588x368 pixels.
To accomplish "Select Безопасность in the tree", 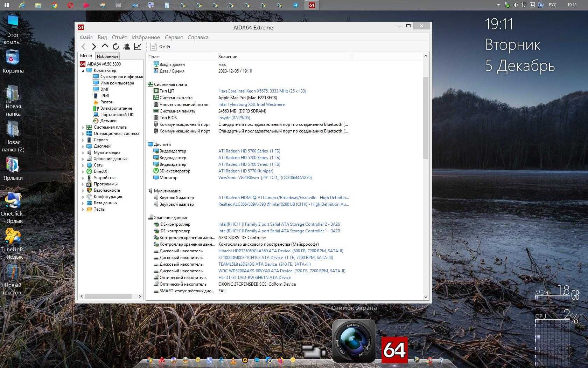I will click(x=107, y=190).
